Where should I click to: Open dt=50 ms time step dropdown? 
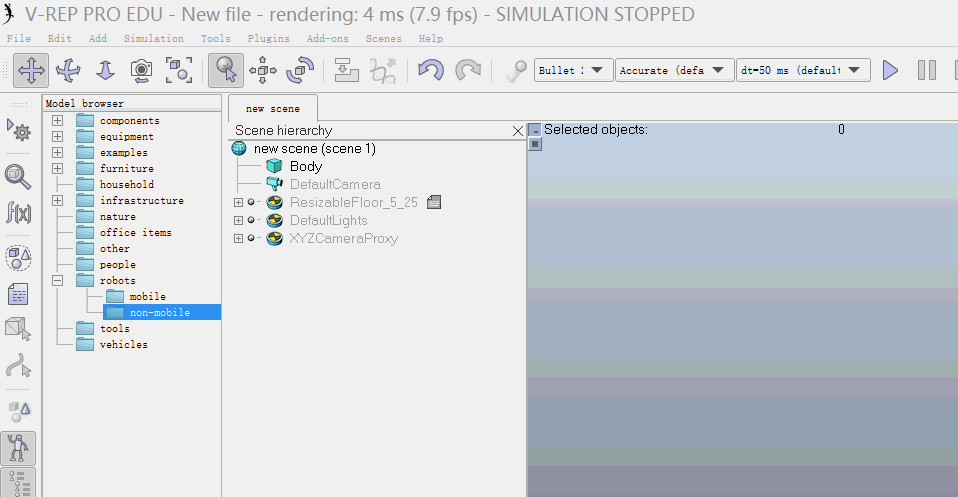803,70
